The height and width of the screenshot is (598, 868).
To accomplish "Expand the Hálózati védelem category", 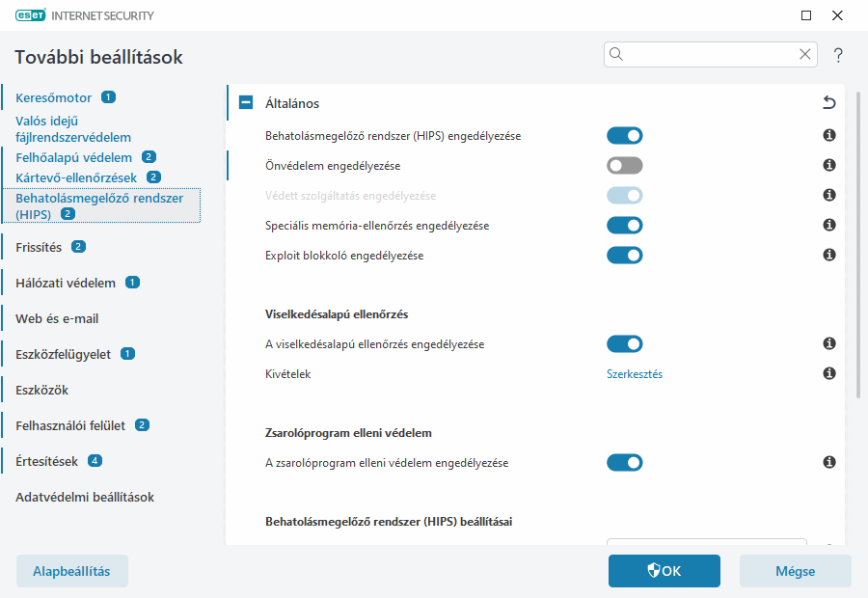I will (x=66, y=283).
